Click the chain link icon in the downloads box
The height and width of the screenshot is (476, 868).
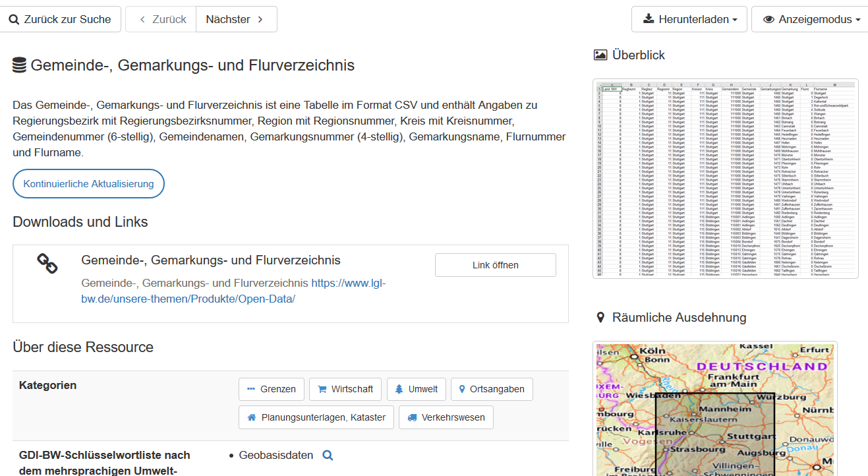pyautogui.click(x=47, y=264)
